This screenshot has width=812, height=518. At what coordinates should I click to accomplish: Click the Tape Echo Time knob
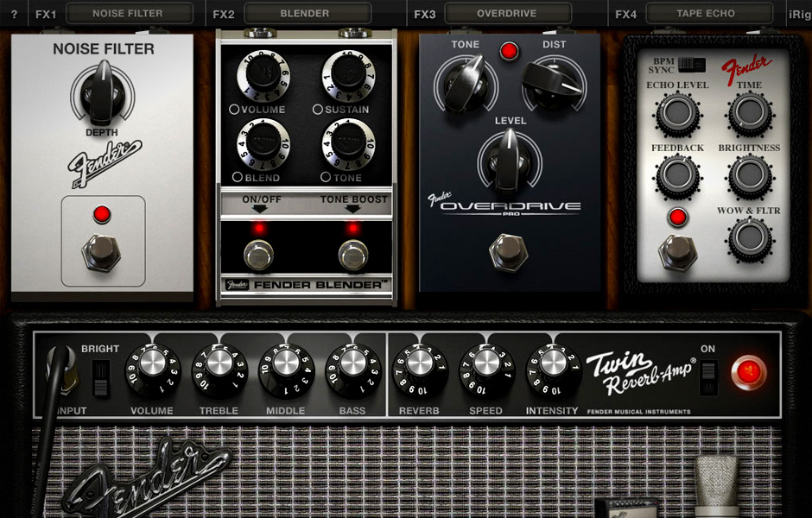point(749,113)
